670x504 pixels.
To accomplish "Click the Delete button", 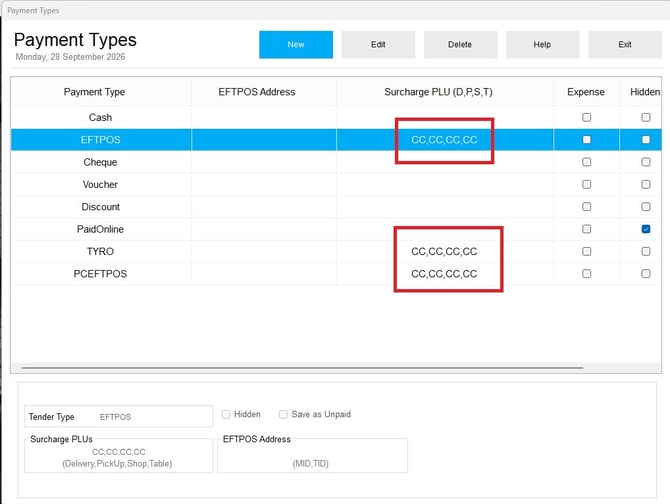I will click(x=460, y=44).
